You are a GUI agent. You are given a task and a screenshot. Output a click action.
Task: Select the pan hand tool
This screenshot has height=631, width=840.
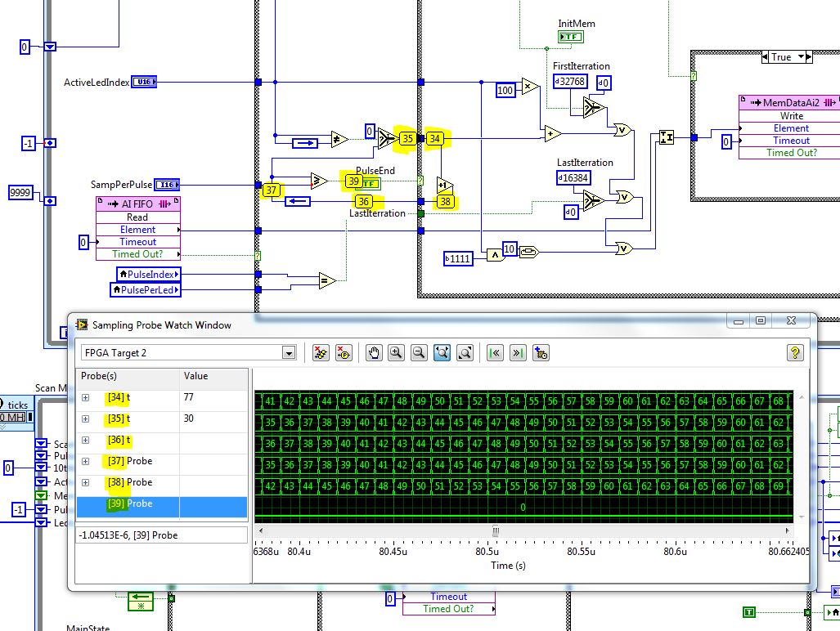pos(374,353)
